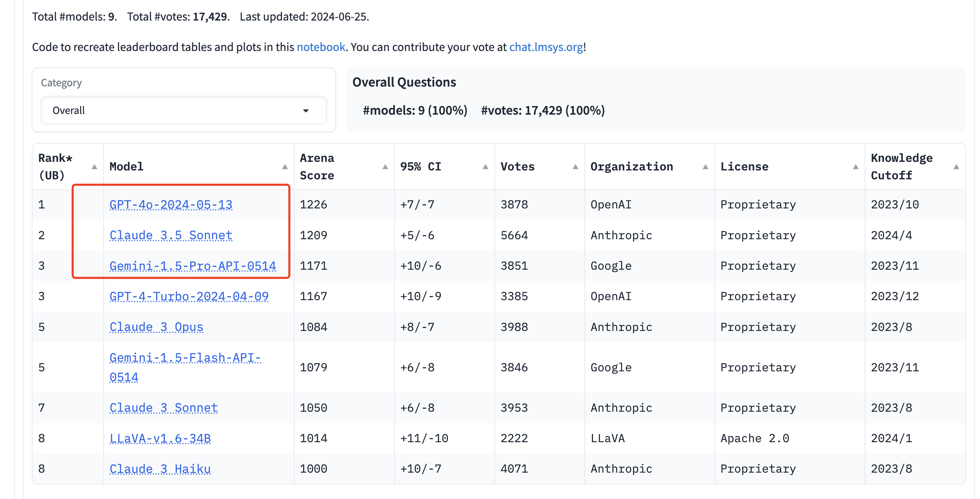
Task: Open GPT-4o-2024-05-13 model link
Action: point(171,205)
